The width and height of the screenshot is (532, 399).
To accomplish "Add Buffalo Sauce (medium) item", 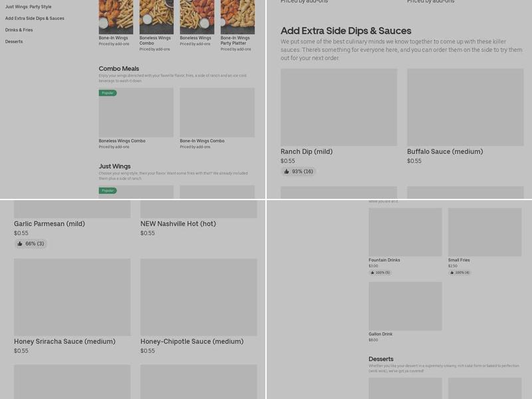I will [465, 116].
